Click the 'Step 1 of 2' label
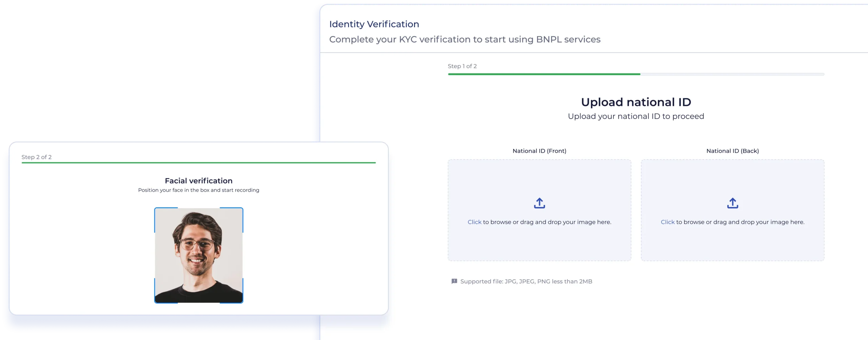 (462, 66)
